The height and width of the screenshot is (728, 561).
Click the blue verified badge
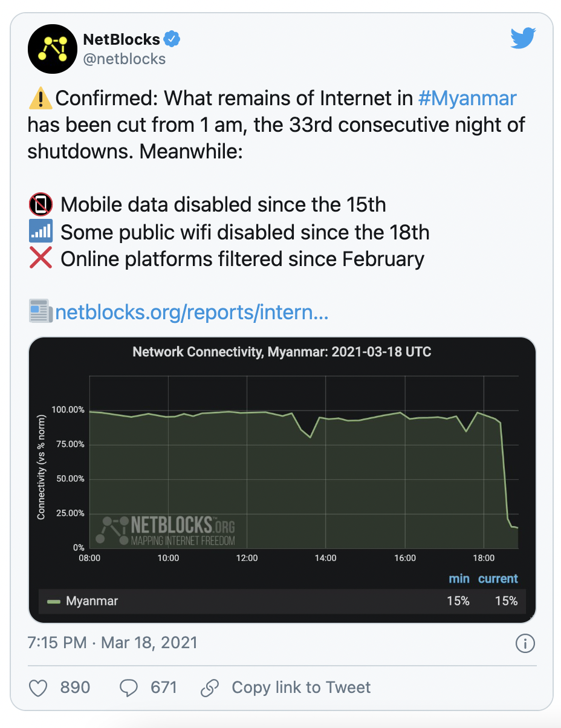pos(173,40)
